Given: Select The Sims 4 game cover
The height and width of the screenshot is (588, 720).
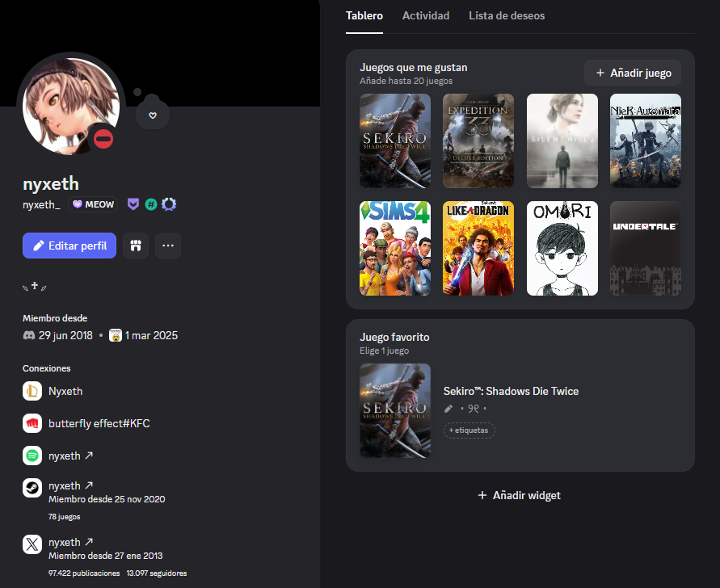Looking at the screenshot, I should 395,248.
